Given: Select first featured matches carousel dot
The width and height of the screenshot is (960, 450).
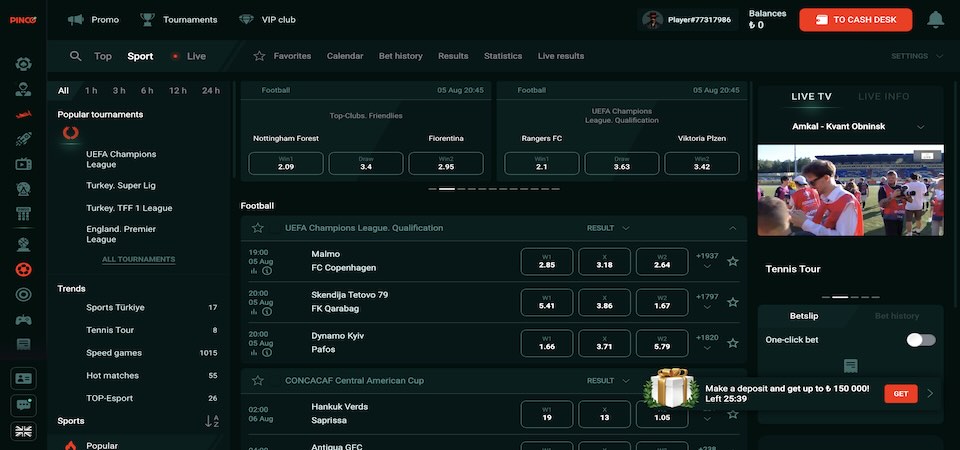Looking at the screenshot, I should pyautogui.click(x=432, y=189).
